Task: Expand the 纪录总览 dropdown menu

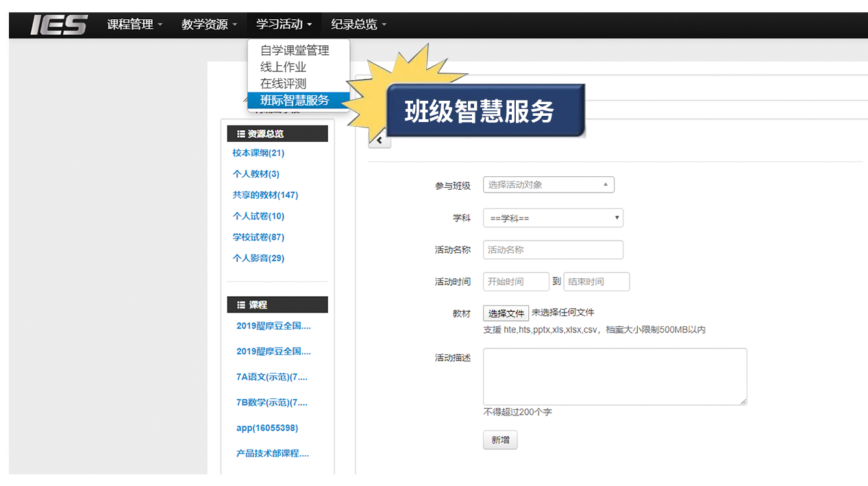Action: [x=358, y=25]
